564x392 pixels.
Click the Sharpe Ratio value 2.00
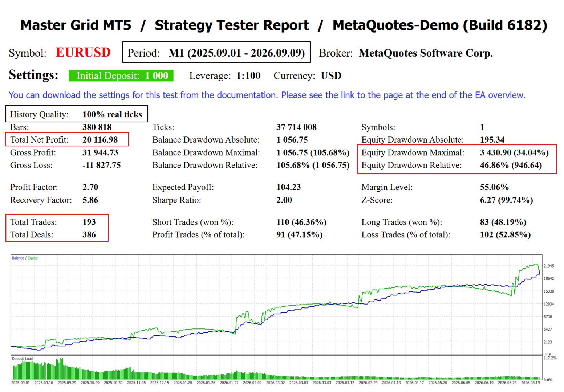pyautogui.click(x=284, y=200)
